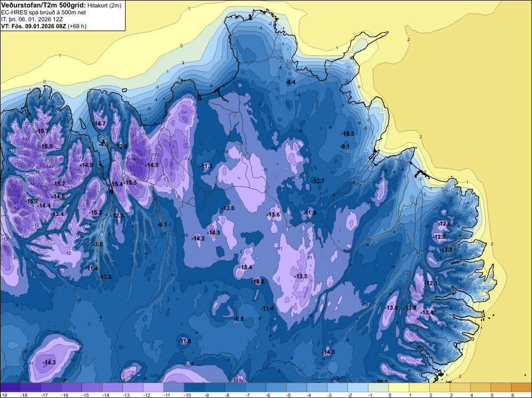Click the -14.3 temperature value
The image size is (532, 398).
pyautogui.click(x=49, y=363)
